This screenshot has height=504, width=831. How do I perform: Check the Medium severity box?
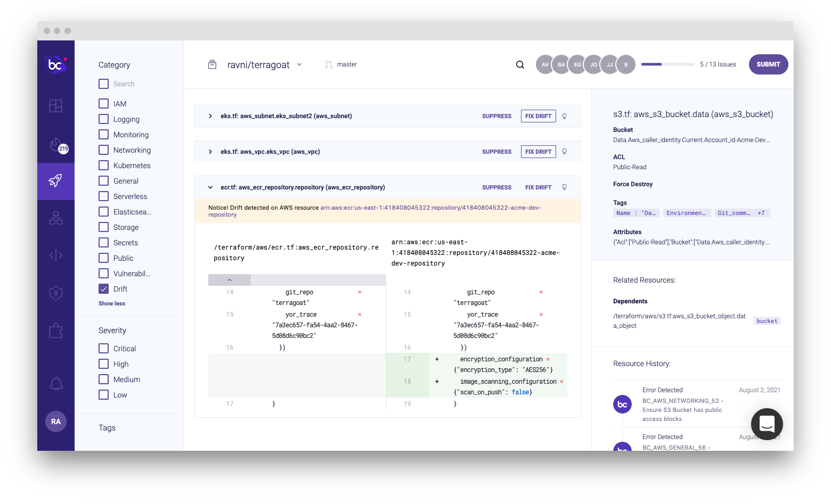104,379
